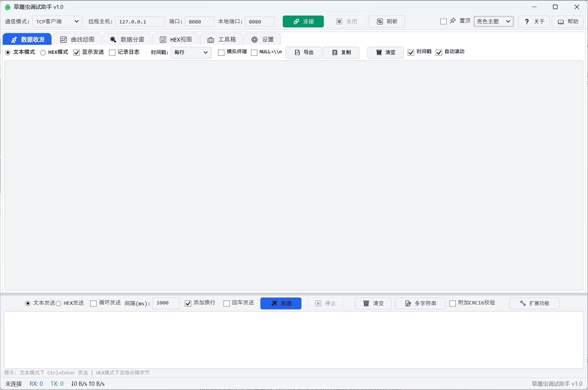The width and height of the screenshot is (588, 390).
Task: Click the RX: 0 counter in status bar
Action: pyautogui.click(x=36, y=384)
